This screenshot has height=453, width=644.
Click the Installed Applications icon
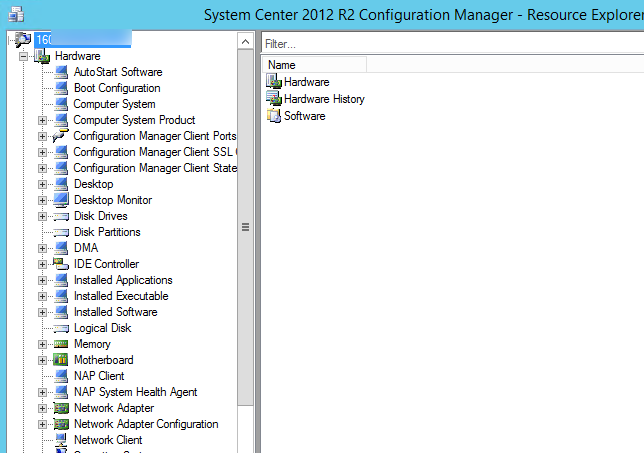click(x=61, y=280)
